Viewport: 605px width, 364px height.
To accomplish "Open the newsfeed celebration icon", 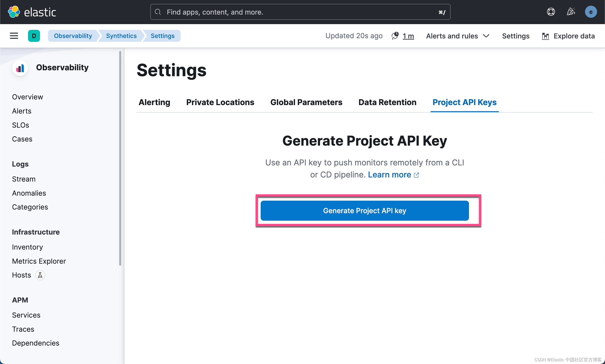I will tap(571, 12).
